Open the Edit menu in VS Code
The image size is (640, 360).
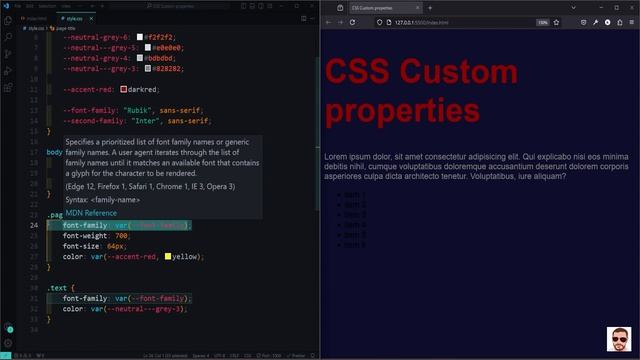pos(30,6)
